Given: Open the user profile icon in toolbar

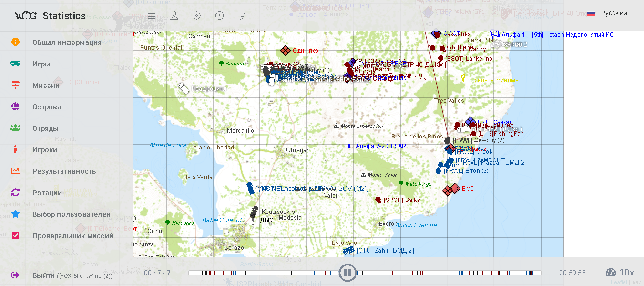Looking at the screenshot, I should pyautogui.click(x=174, y=16).
